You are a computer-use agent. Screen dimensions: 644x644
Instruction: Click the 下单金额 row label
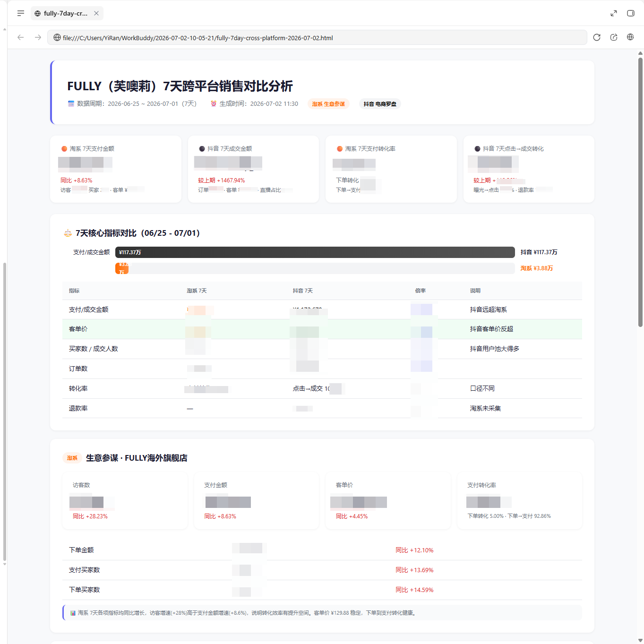(81, 550)
